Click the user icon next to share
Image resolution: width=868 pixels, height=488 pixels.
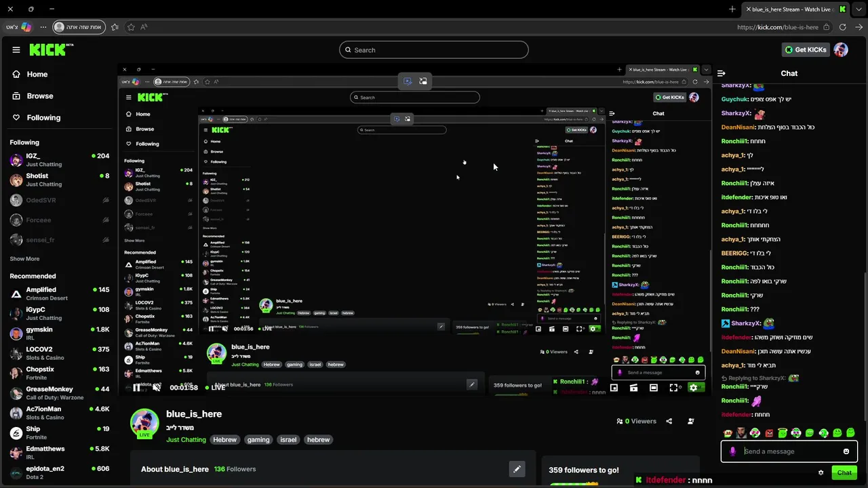[x=690, y=421]
